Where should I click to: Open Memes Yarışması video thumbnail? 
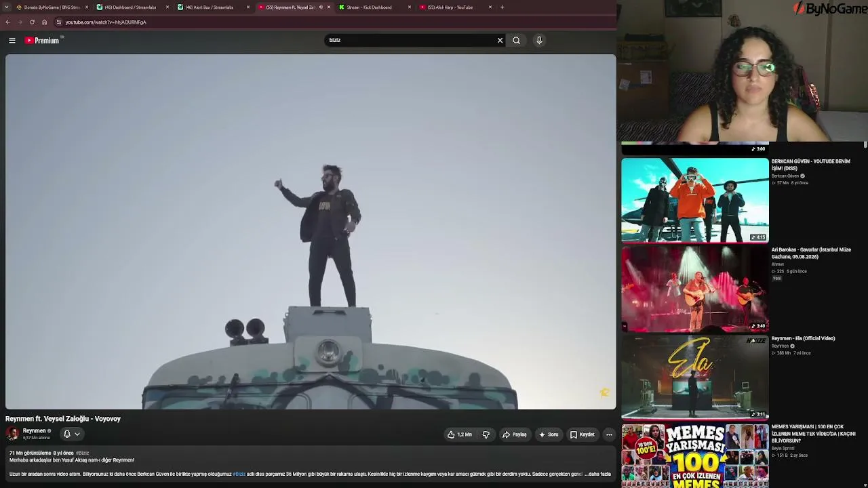pos(695,455)
